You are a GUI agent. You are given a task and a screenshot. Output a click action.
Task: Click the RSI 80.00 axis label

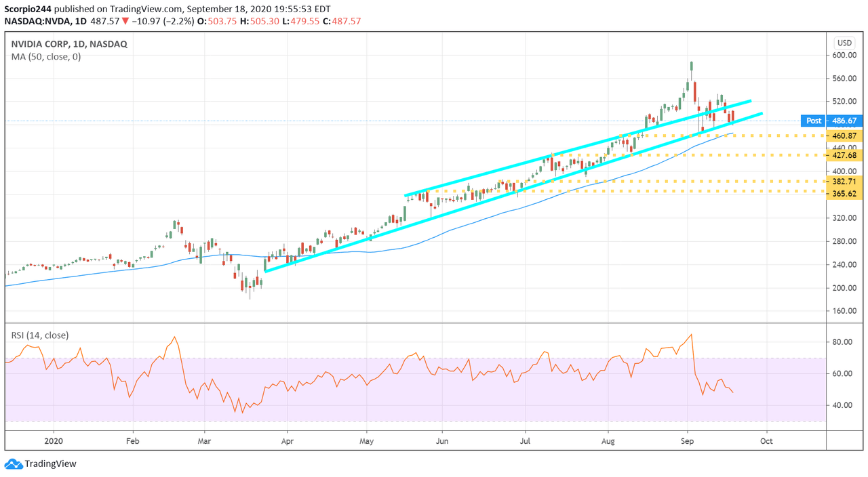(x=842, y=342)
